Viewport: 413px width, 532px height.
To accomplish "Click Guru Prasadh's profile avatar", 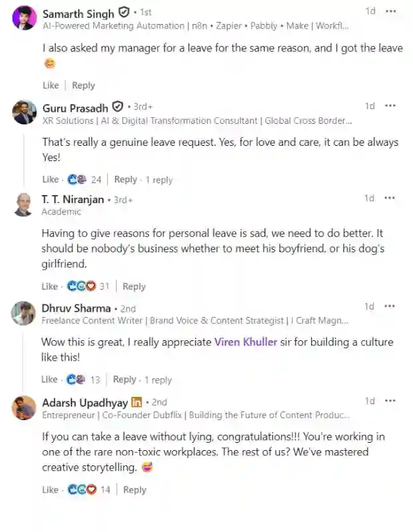I will pyautogui.click(x=24, y=112).
